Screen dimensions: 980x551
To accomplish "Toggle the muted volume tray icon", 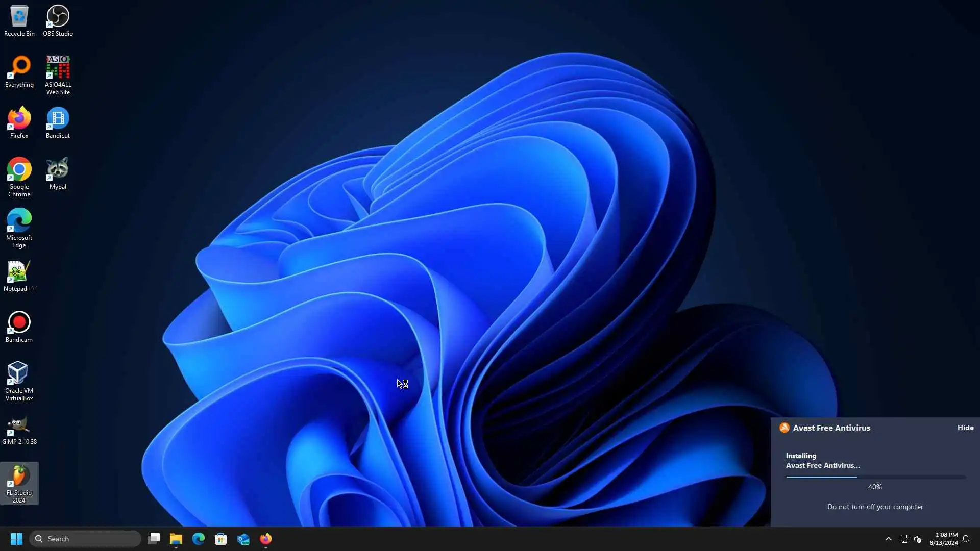I will pyautogui.click(x=918, y=539).
